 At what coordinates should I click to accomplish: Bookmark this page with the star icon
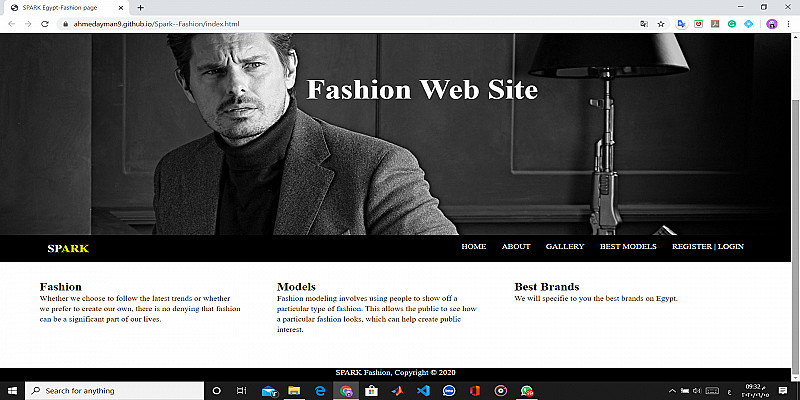(x=661, y=24)
